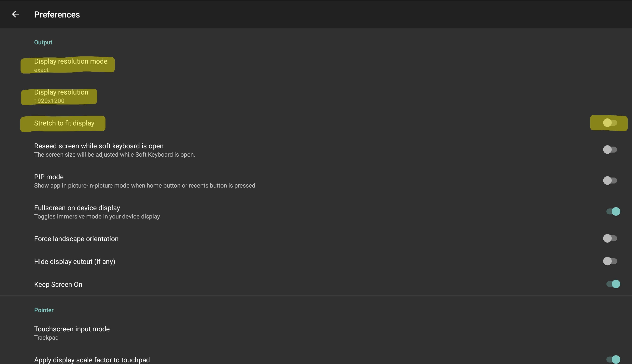Image resolution: width=632 pixels, height=364 pixels.
Task: Disable Fullscreen on device display switch
Action: 613,211
